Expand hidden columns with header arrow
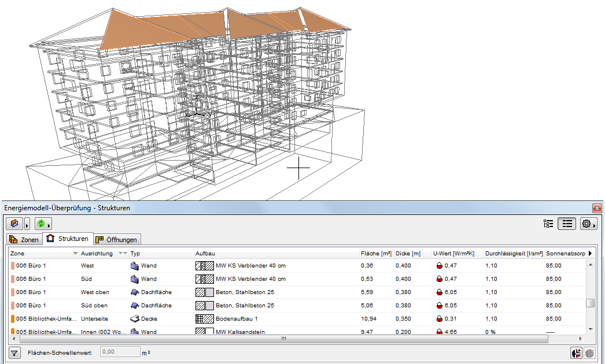 click(x=589, y=253)
